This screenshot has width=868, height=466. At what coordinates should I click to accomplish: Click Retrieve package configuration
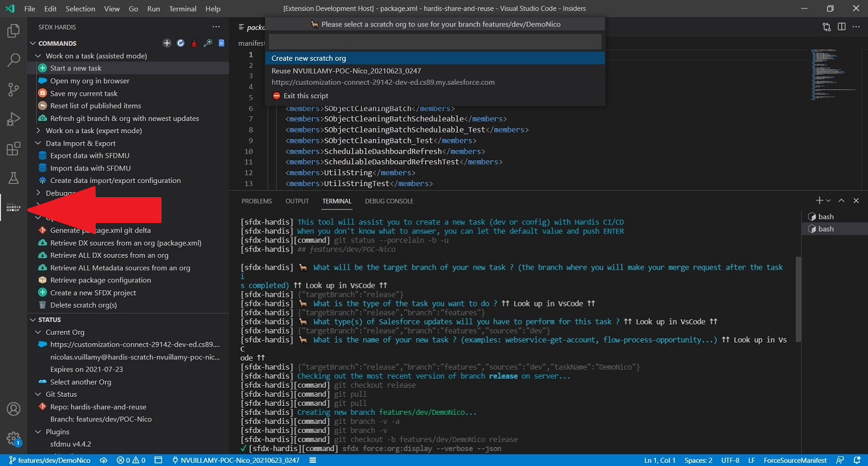100,280
